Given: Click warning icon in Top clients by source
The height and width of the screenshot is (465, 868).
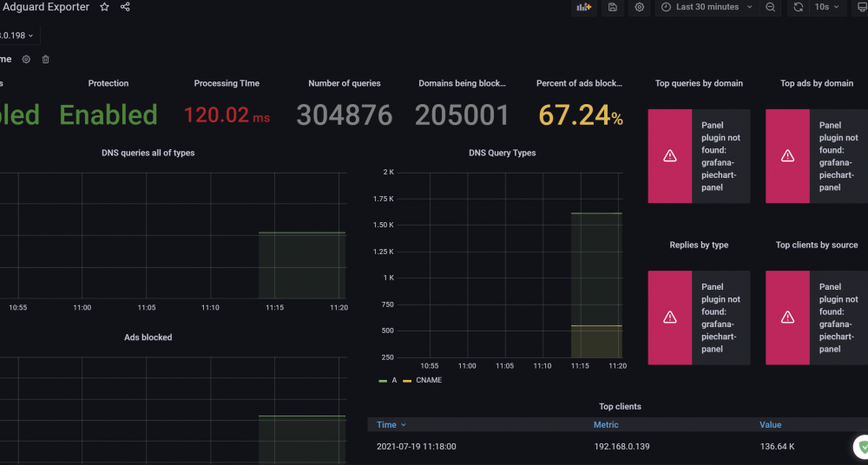Looking at the screenshot, I should pos(788,318).
